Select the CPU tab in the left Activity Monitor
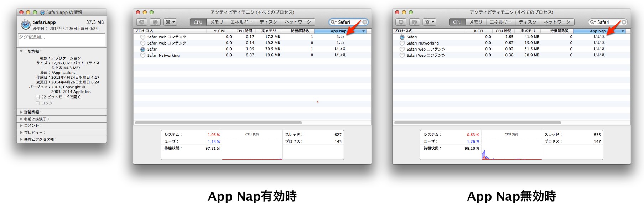 198,22
